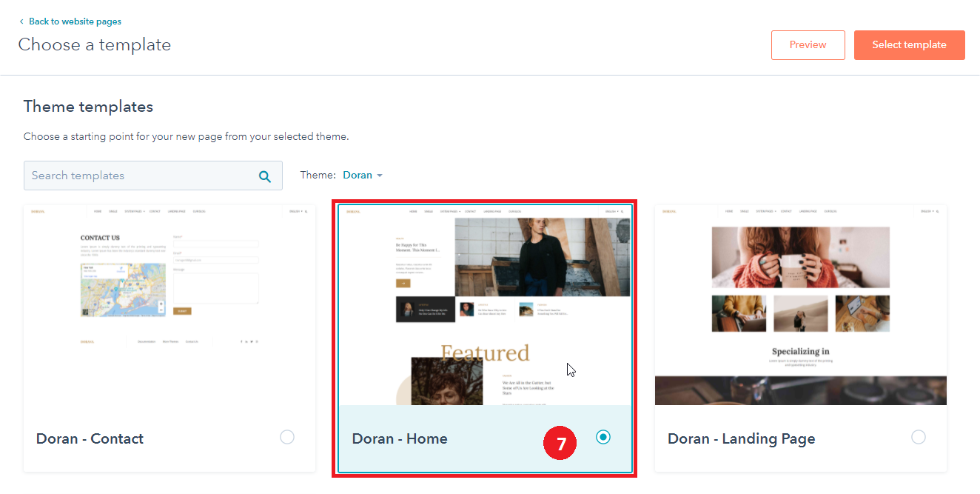Click the Preview button
The width and height of the screenshot is (980, 494).
808,44
